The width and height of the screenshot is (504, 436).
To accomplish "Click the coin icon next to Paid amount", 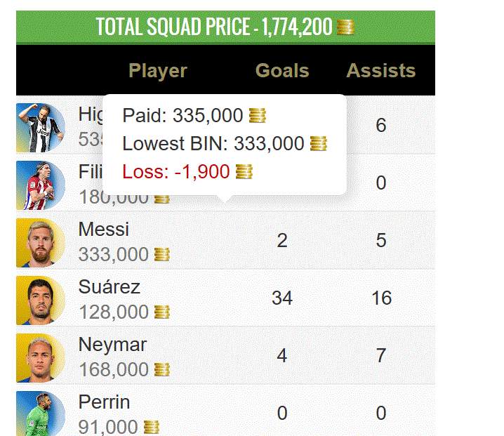I will coord(257,116).
